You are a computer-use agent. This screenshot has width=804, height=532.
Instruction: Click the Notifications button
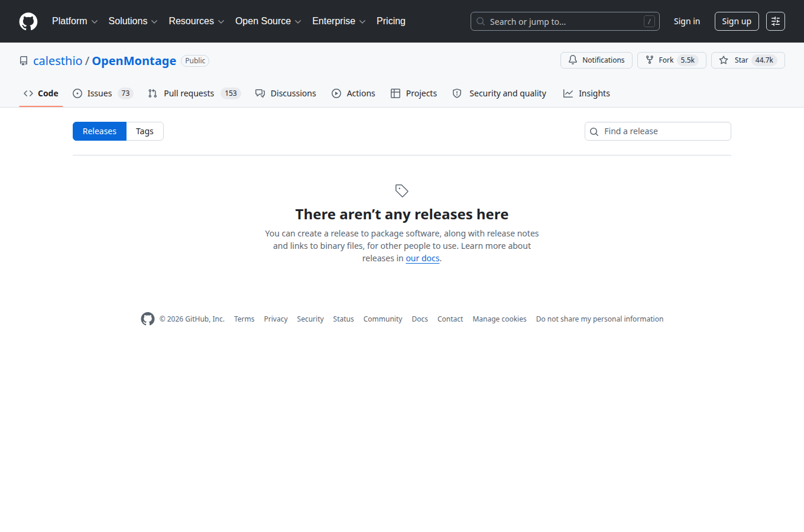596,60
